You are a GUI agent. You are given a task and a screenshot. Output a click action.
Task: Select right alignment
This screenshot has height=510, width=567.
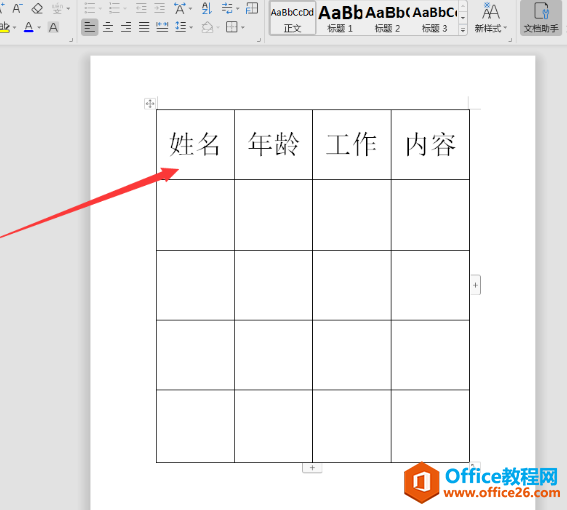pos(126,27)
